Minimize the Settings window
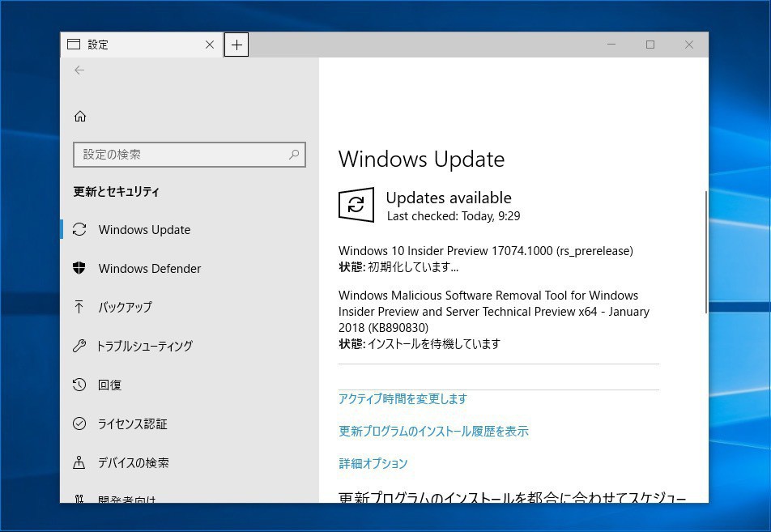The width and height of the screenshot is (771, 532). [x=611, y=45]
